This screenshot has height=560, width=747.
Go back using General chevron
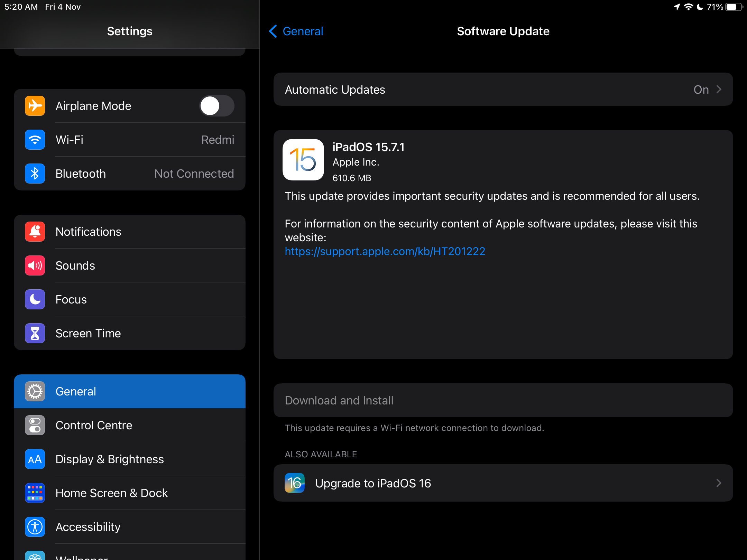point(273,31)
